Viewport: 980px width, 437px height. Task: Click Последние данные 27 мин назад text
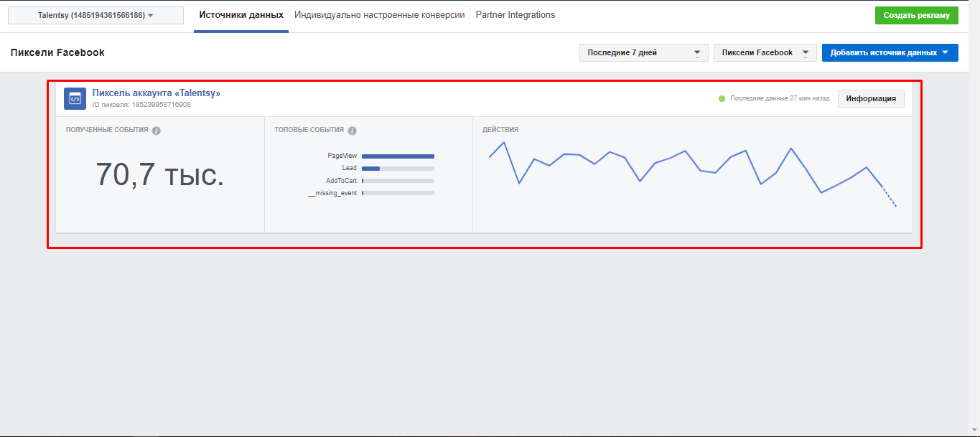(x=780, y=98)
